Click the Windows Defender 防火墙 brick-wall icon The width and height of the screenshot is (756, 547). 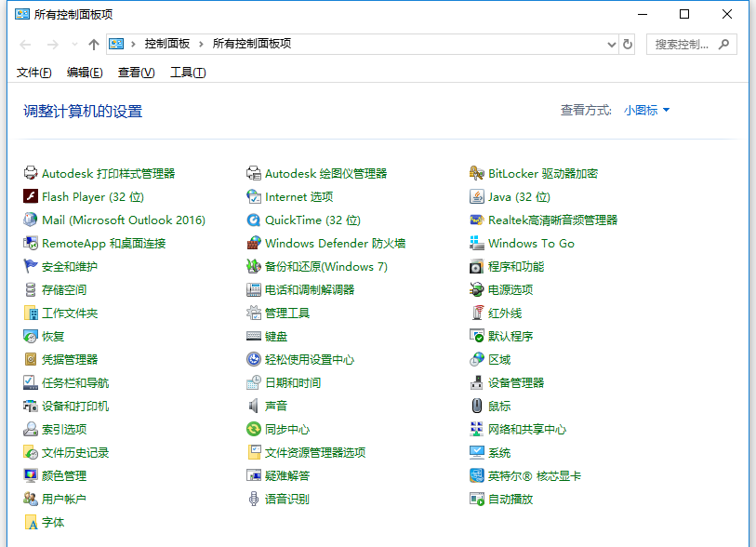(254, 243)
